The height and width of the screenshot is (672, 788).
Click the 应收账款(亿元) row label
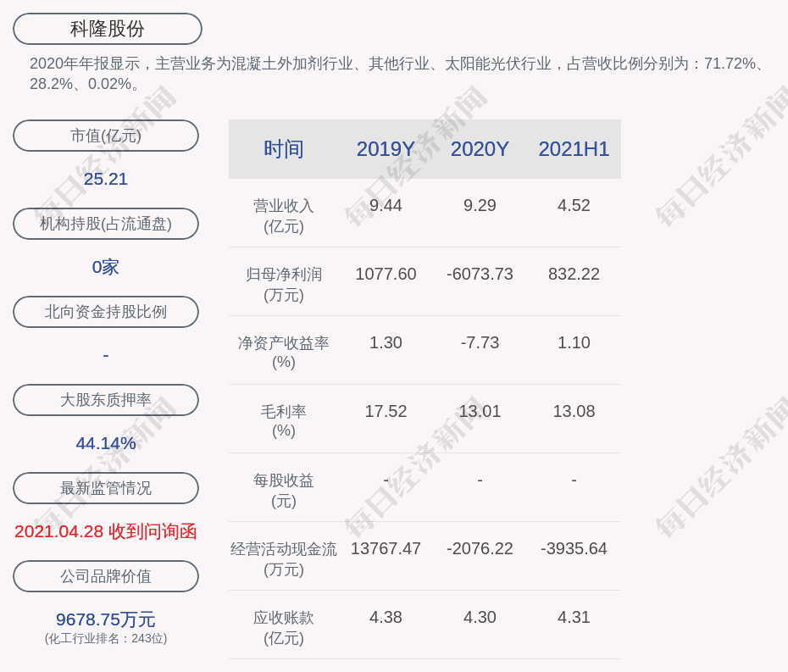(283, 627)
